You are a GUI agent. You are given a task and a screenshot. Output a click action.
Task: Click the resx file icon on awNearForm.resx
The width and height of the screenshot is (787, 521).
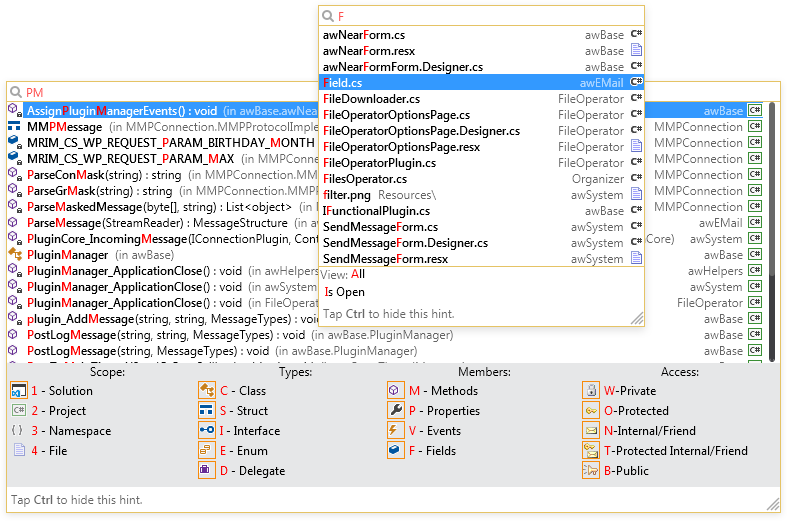(x=636, y=50)
